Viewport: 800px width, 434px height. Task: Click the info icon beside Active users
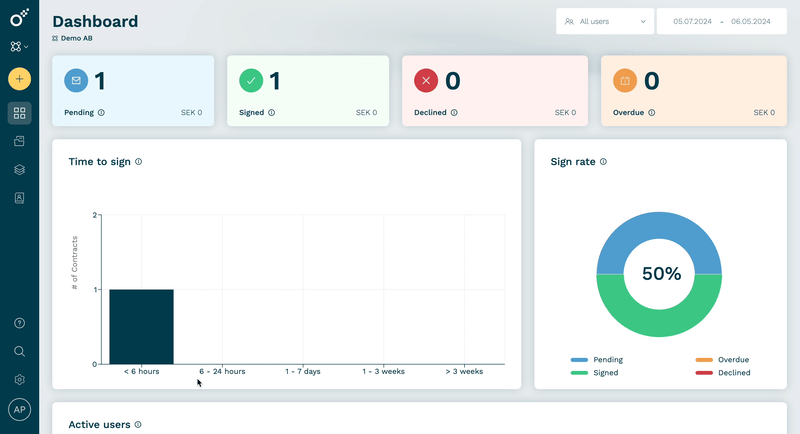click(138, 425)
